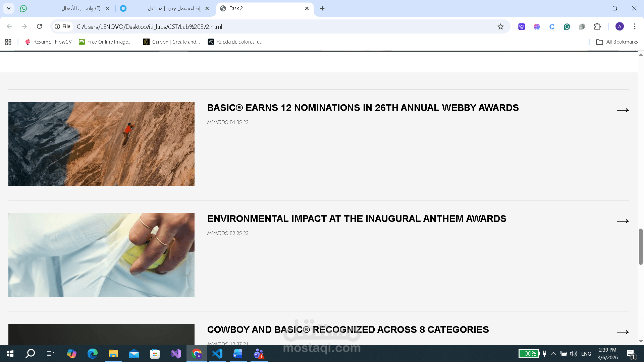The height and width of the screenshot is (362, 644).
Task: Open the Extensions puzzle icon
Action: click(x=597, y=27)
